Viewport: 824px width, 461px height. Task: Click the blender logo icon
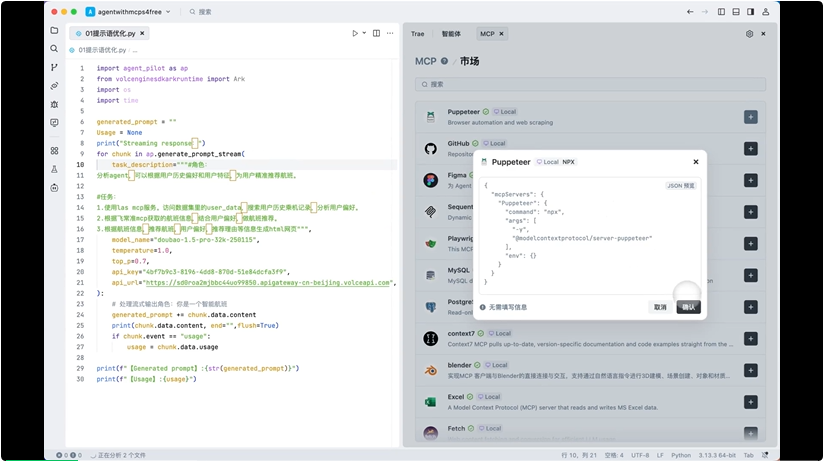coord(430,370)
